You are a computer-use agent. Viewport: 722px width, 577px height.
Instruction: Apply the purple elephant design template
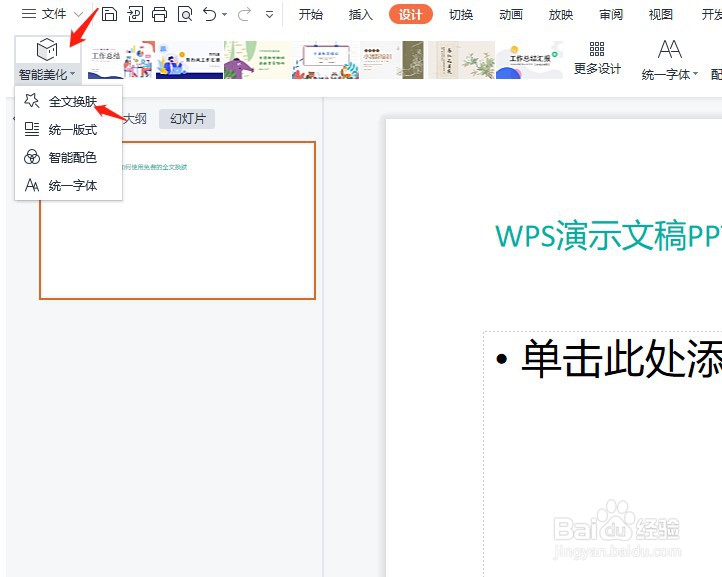[x=257, y=60]
